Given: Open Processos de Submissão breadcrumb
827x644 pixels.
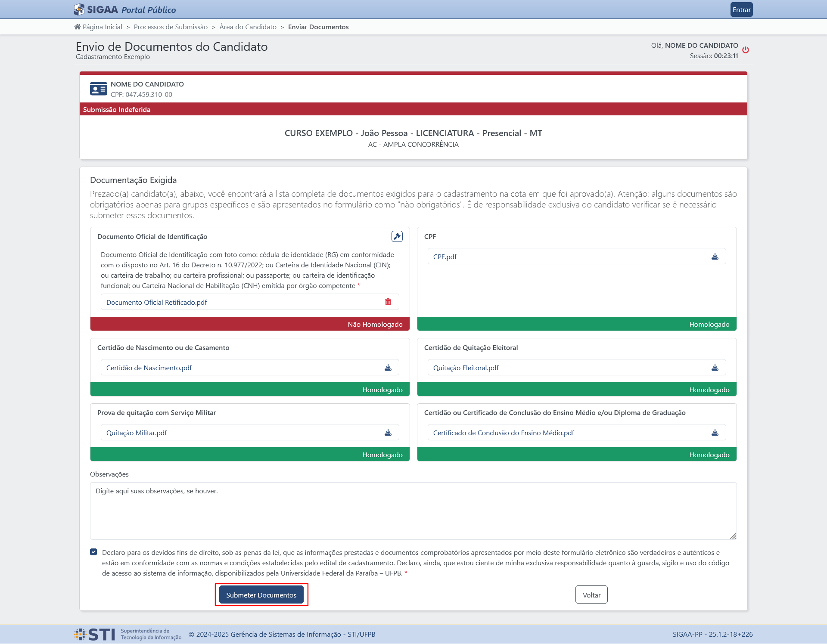Looking at the screenshot, I should pyautogui.click(x=171, y=27).
